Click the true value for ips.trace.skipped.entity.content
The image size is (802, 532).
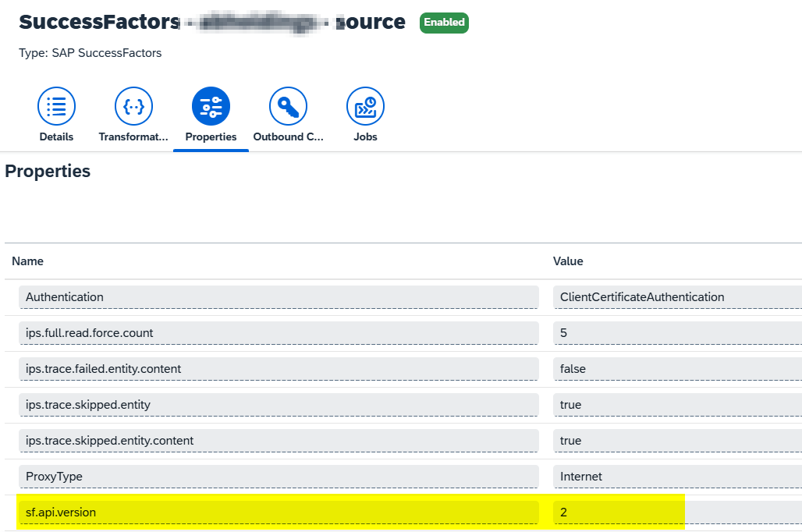tap(677, 441)
